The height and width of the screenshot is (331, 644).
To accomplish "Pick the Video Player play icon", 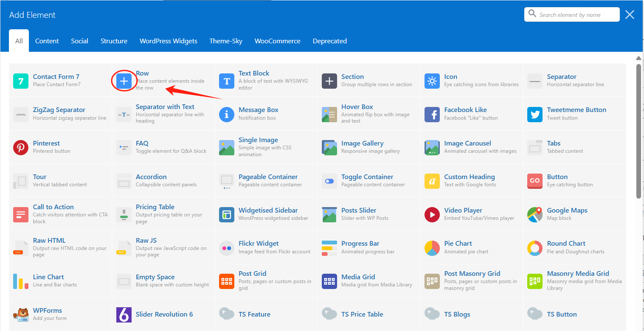I will pyautogui.click(x=432, y=214).
